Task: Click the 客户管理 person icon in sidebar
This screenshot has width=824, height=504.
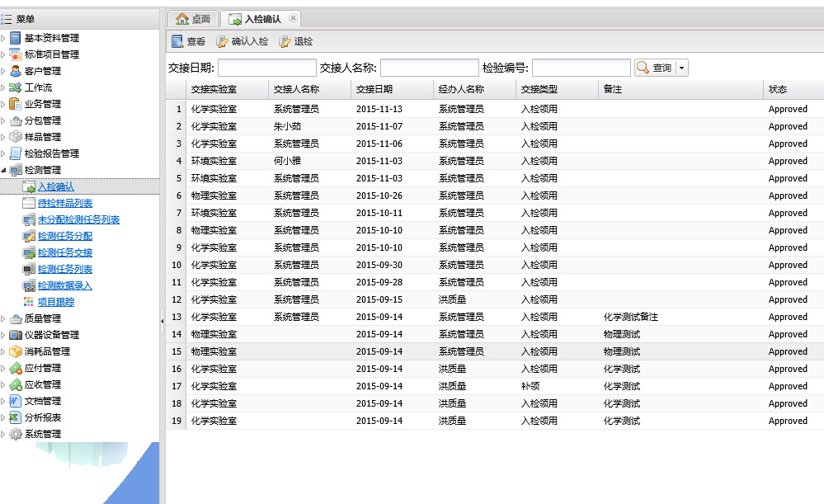Action: (x=16, y=71)
